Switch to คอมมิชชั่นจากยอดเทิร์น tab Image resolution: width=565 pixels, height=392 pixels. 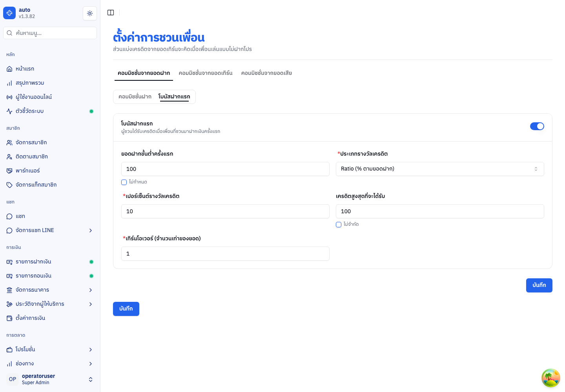click(x=206, y=73)
